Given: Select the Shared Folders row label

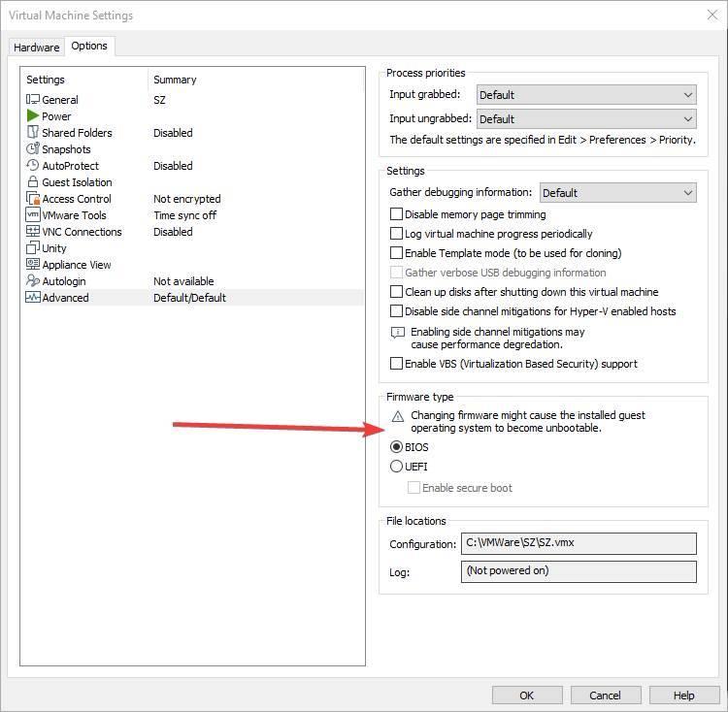Looking at the screenshot, I should point(77,133).
